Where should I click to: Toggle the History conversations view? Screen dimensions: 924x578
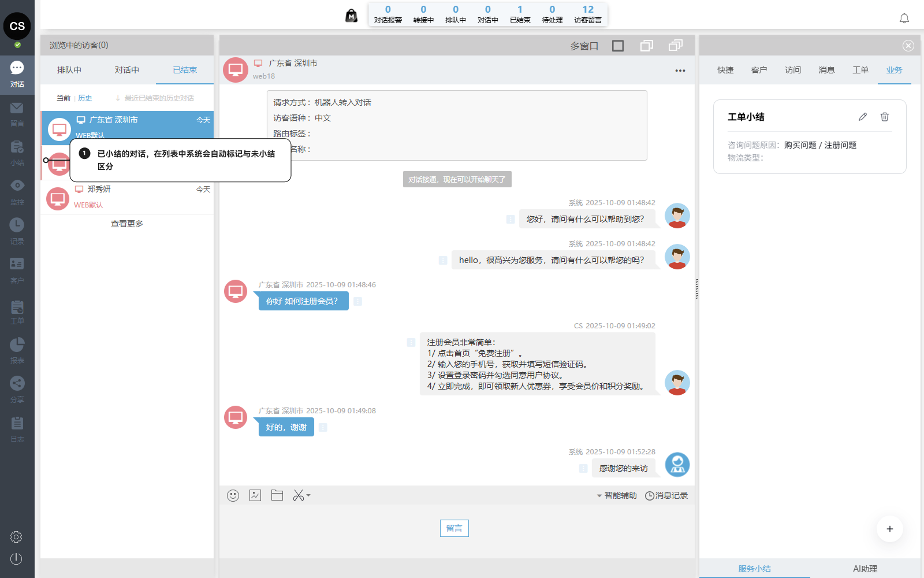[85, 98]
